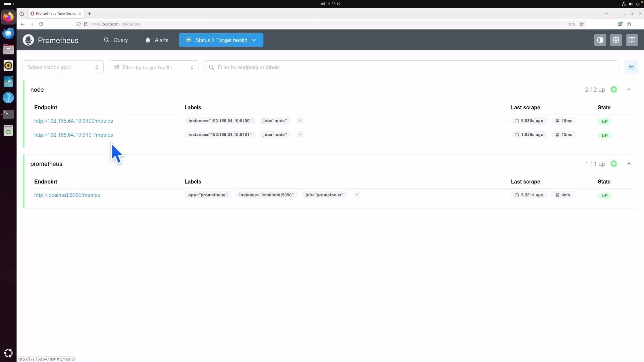Toggle the light/dark theme icon
This screenshot has height=362, width=644.
(600, 40)
